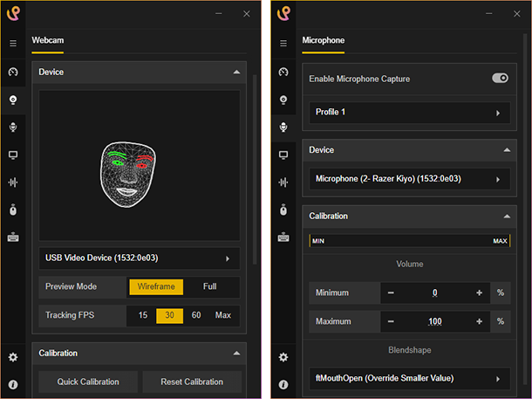Switch Preview Mode to Full
532x399 pixels.
click(209, 286)
